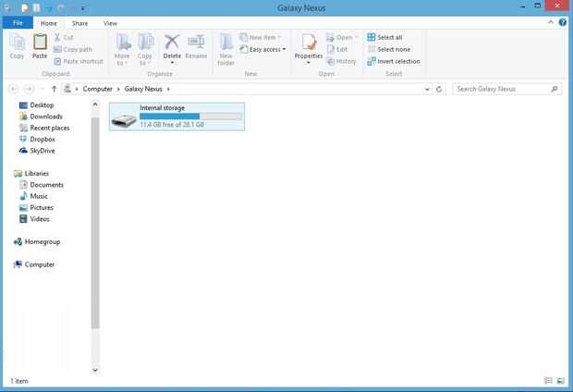Click Invert selection in the ribbon

[x=393, y=61]
